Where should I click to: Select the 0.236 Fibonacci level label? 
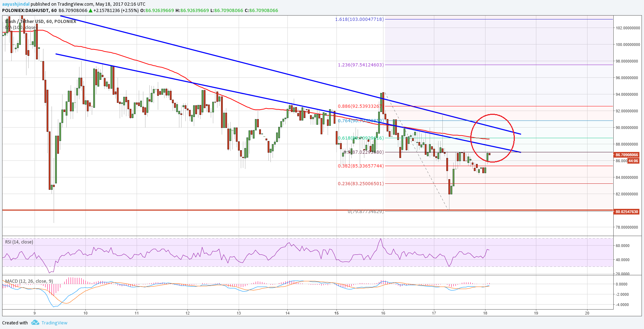(x=360, y=183)
